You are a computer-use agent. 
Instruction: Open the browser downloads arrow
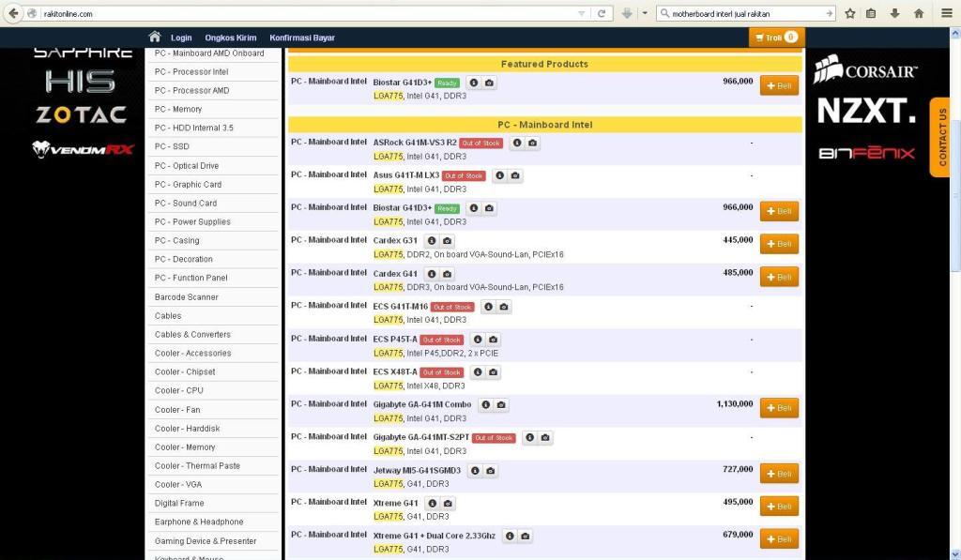click(894, 13)
